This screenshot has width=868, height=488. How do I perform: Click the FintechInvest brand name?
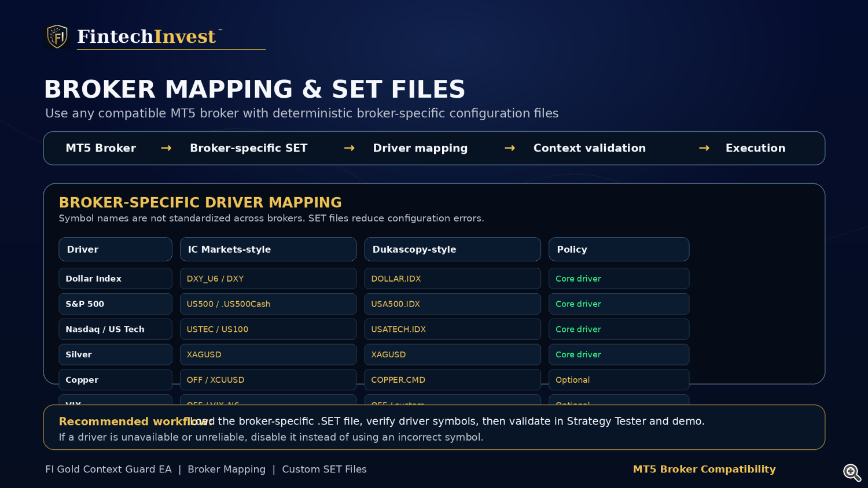[146, 36]
